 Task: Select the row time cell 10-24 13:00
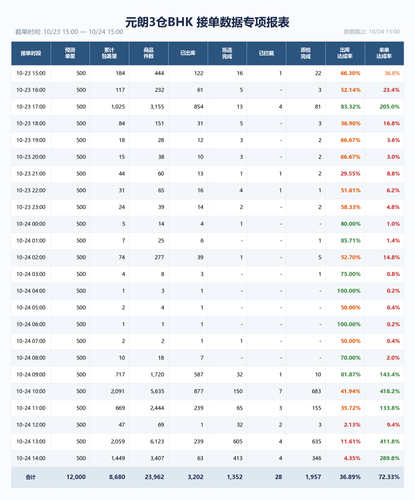(x=31, y=441)
